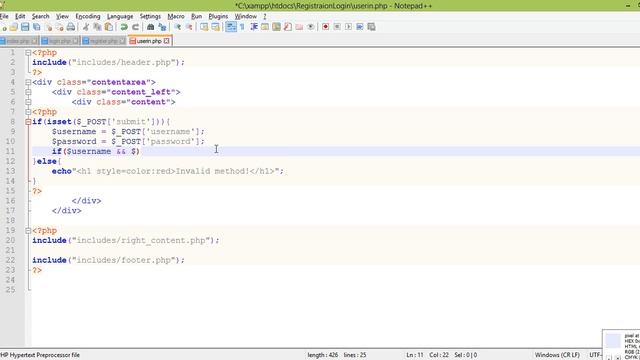Viewport: 640px width, 360px height.
Task: Click the Close All toolbar icon
Action: [60, 27]
